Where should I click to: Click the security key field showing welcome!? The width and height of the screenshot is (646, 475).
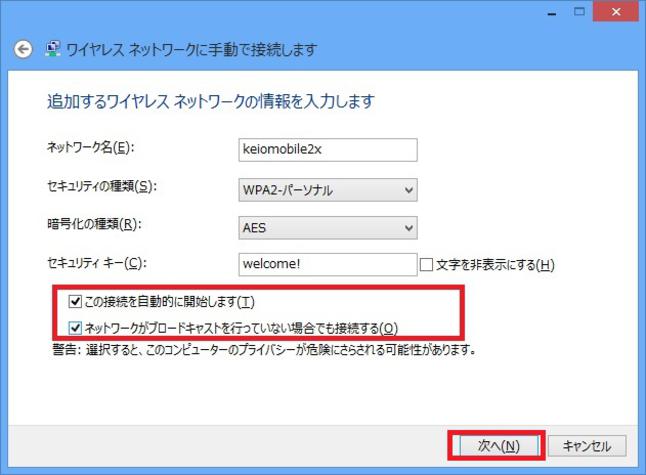(x=328, y=264)
